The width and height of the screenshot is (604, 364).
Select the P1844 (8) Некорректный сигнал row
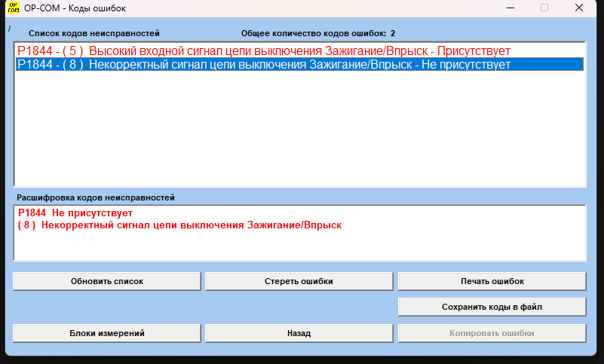point(299,64)
